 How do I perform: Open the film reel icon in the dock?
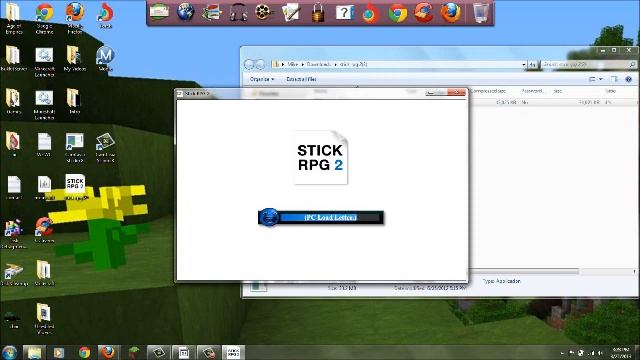pos(264,11)
